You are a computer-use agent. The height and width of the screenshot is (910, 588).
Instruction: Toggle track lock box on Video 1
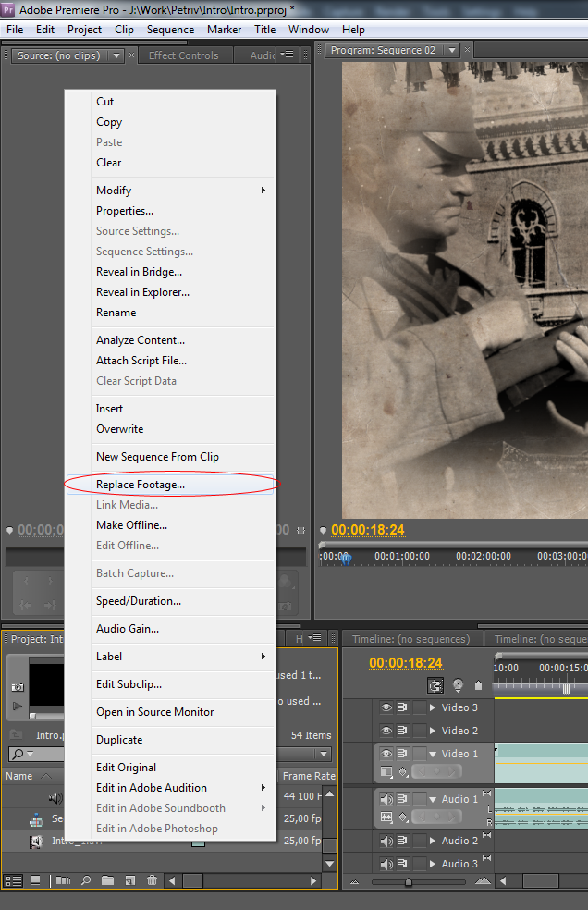click(x=419, y=754)
